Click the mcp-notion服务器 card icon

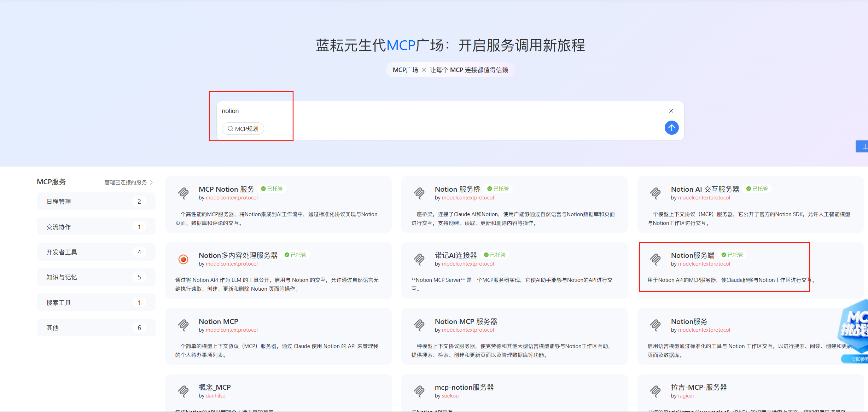click(419, 391)
